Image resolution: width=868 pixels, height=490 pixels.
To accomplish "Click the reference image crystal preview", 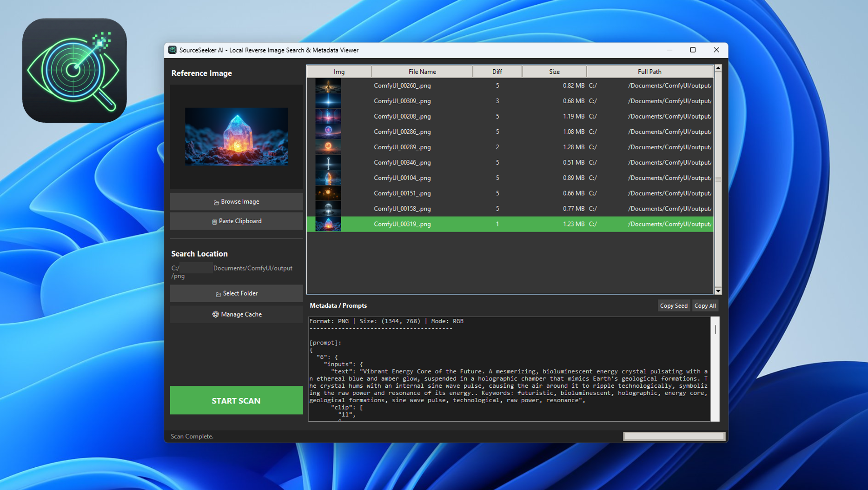I will 236,136.
